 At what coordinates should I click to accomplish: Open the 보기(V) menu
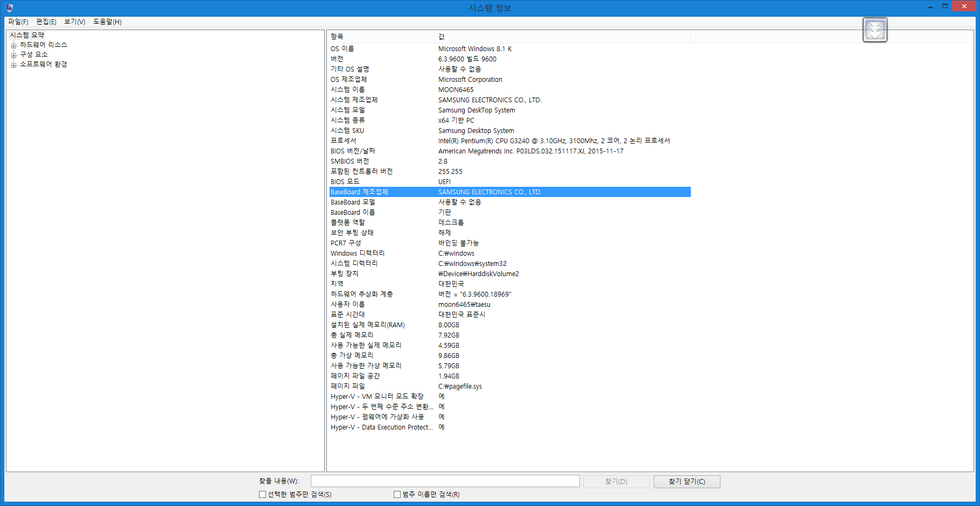(x=75, y=22)
